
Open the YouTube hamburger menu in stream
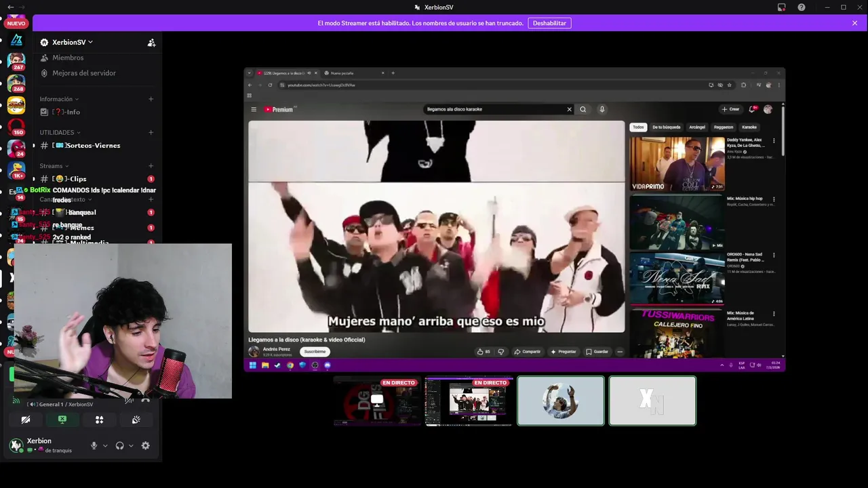(x=254, y=109)
